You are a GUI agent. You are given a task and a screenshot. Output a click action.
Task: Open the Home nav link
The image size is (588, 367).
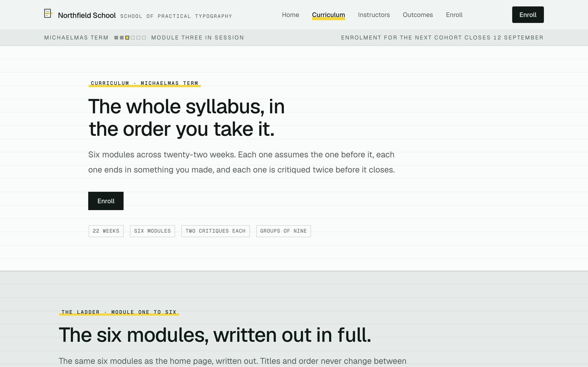pyautogui.click(x=290, y=15)
